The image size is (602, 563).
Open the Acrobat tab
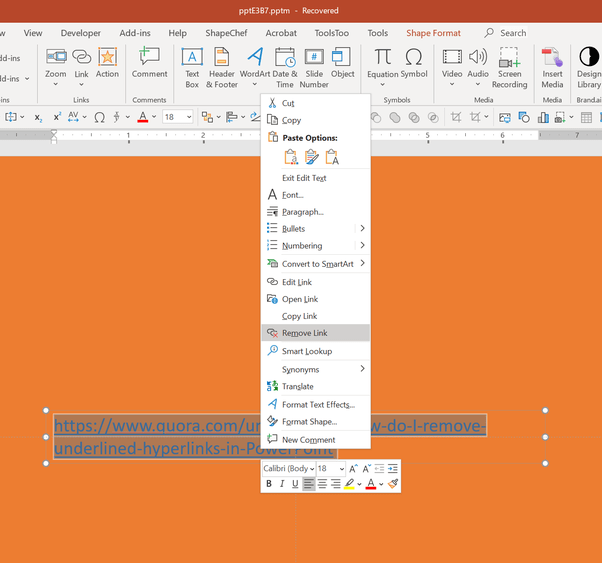[x=281, y=33]
